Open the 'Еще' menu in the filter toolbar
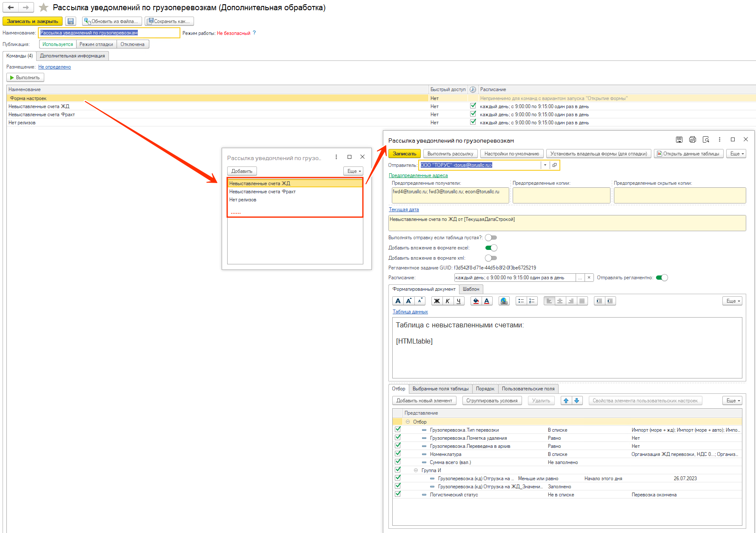 (x=733, y=401)
